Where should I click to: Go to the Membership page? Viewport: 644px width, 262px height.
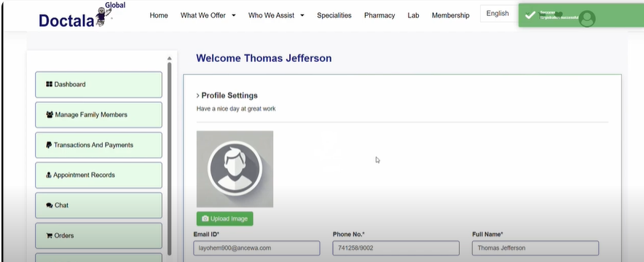[x=450, y=15]
